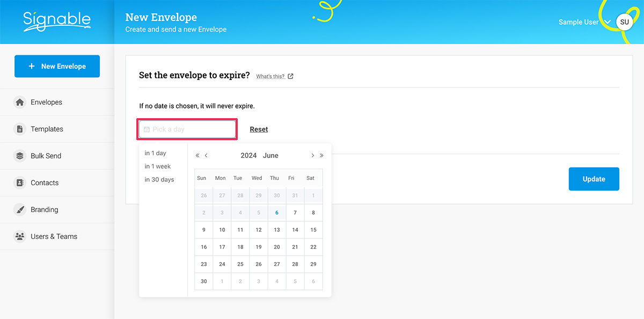Open the Branding settings
Viewport: 644px width, 319px height.
pyautogui.click(x=45, y=209)
